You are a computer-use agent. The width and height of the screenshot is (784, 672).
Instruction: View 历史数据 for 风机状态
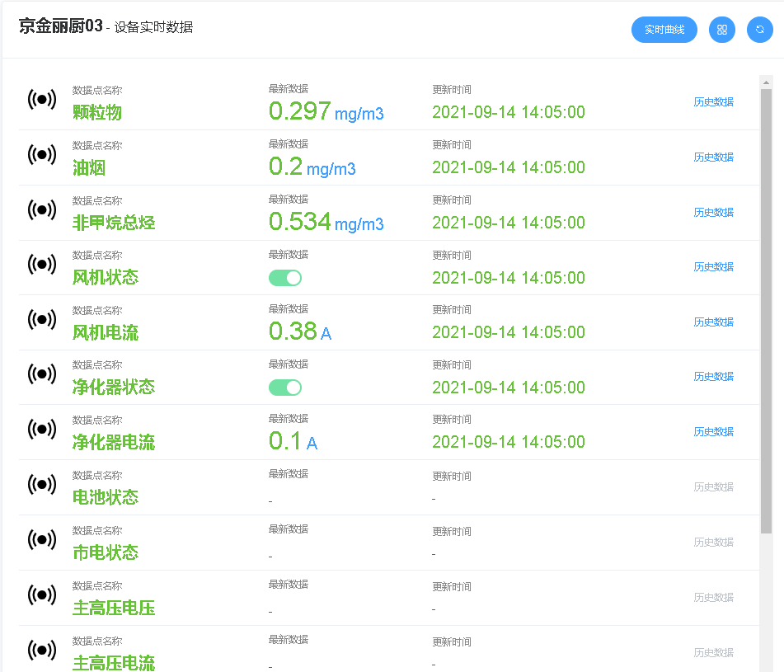point(713,266)
